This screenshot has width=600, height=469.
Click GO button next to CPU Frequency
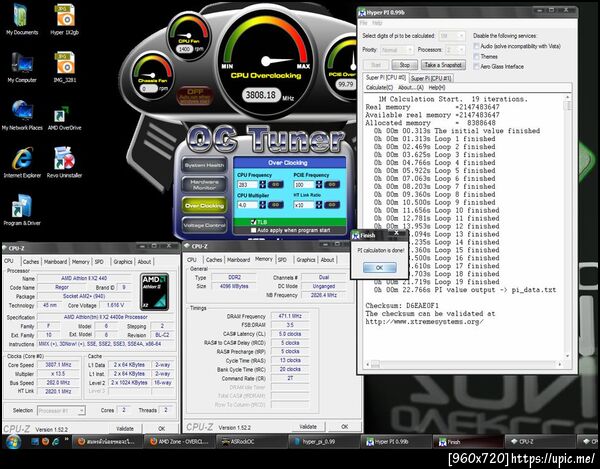(x=275, y=184)
